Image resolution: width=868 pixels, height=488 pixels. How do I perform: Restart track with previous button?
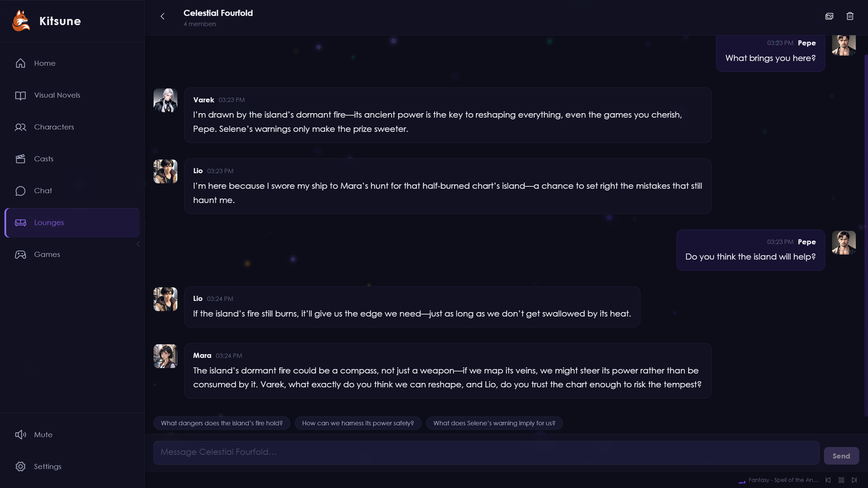[828, 480]
